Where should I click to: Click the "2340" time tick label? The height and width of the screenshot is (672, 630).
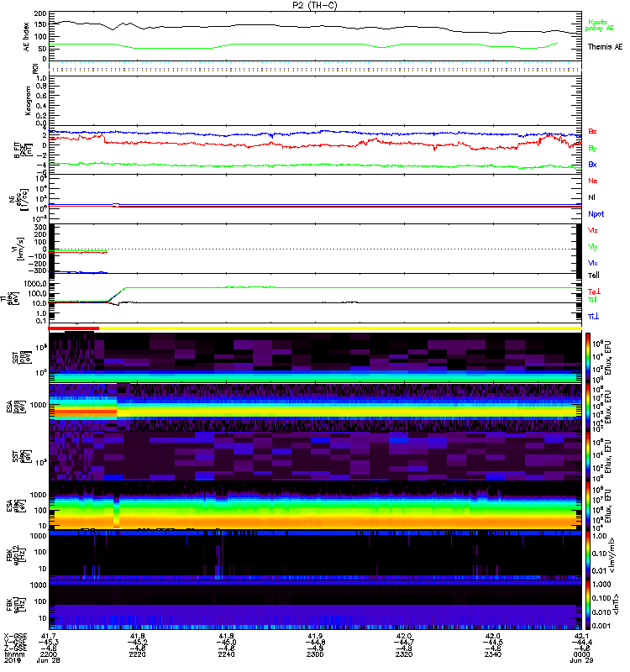[493, 654]
